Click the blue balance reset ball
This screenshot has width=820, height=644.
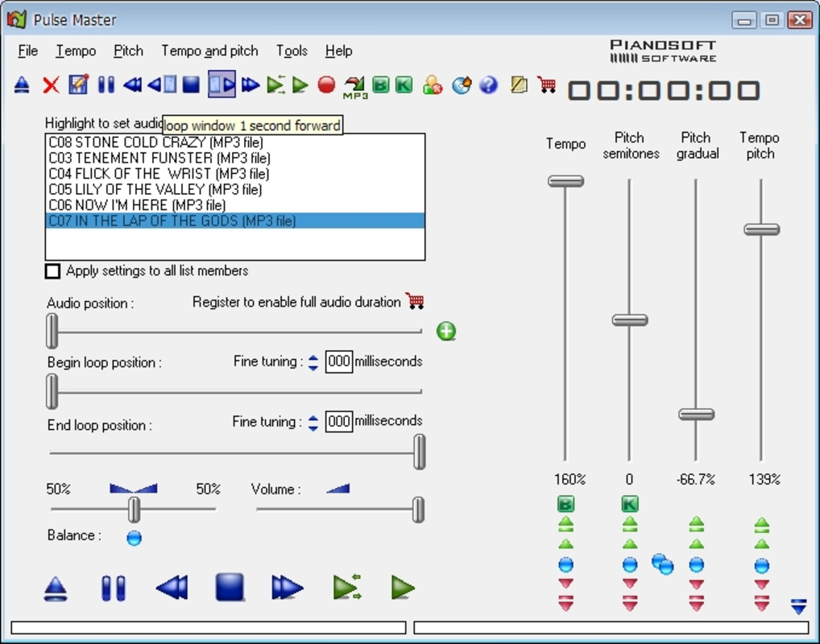pos(134,538)
